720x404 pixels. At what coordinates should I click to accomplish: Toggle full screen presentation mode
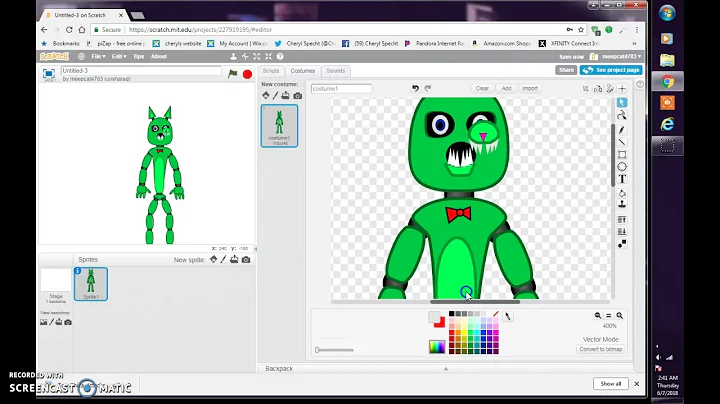tap(49, 73)
